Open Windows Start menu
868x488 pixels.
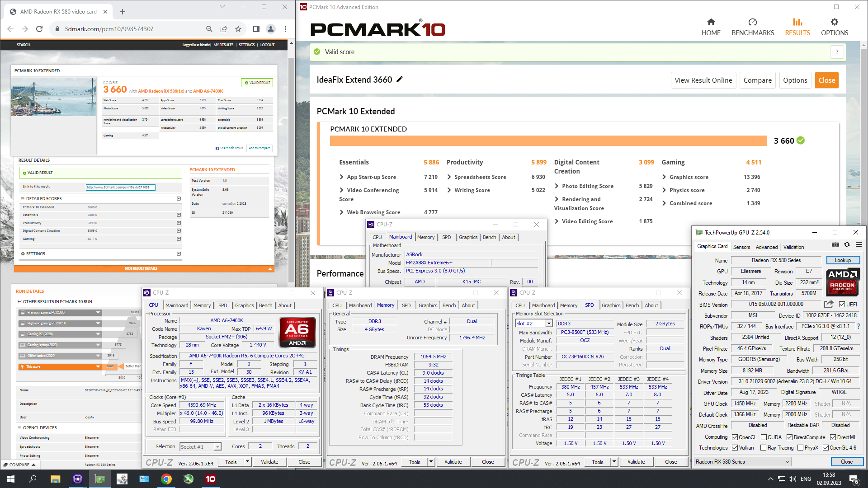(x=11, y=479)
